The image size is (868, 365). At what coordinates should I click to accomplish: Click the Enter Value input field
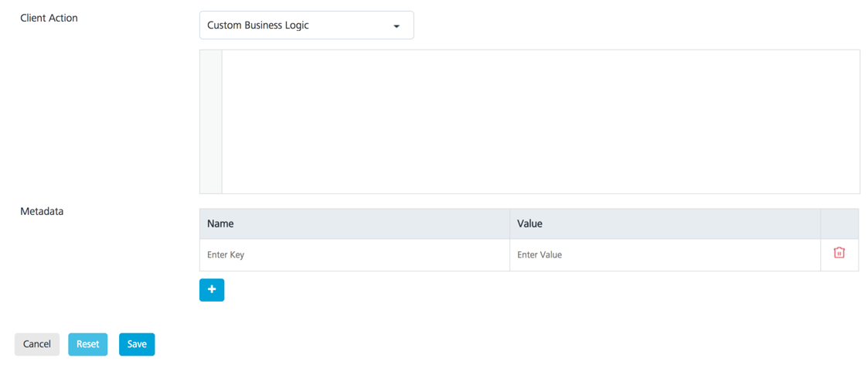tap(664, 255)
